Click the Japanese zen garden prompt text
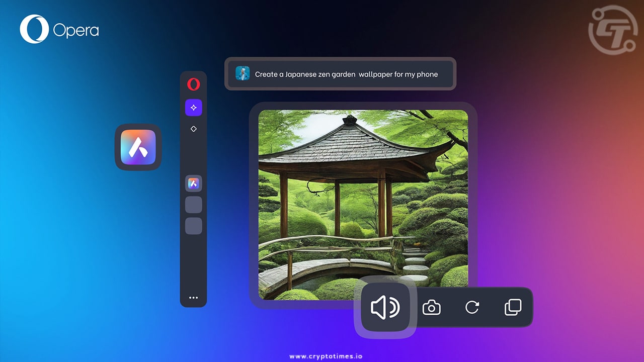 coord(346,74)
